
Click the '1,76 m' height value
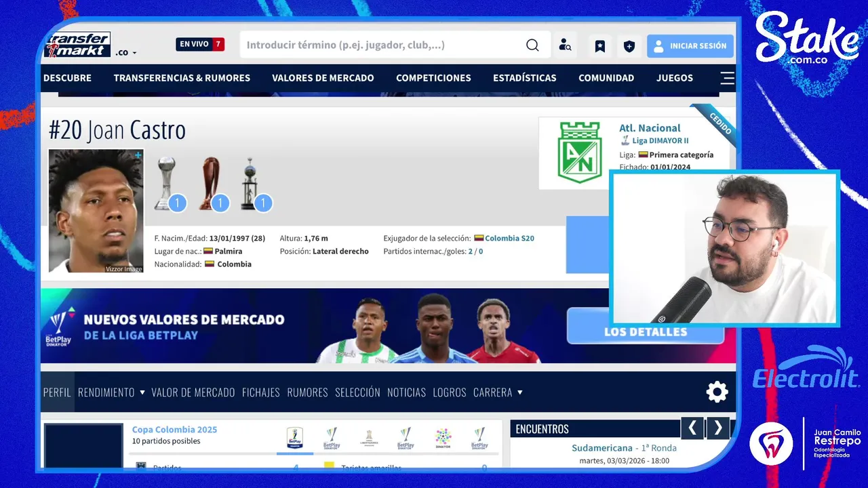click(x=316, y=239)
